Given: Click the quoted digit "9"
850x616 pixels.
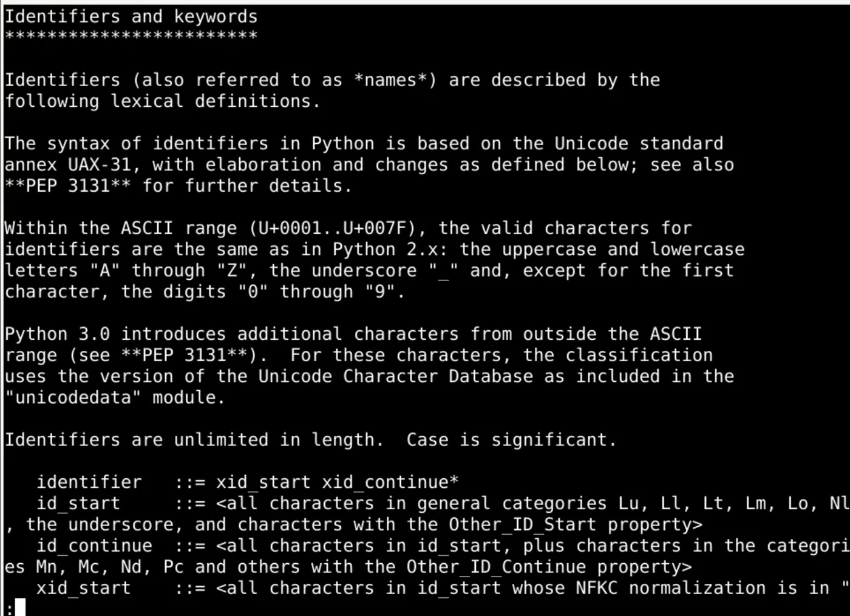Looking at the screenshot, I should pyautogui.click(x=380, y=292).
